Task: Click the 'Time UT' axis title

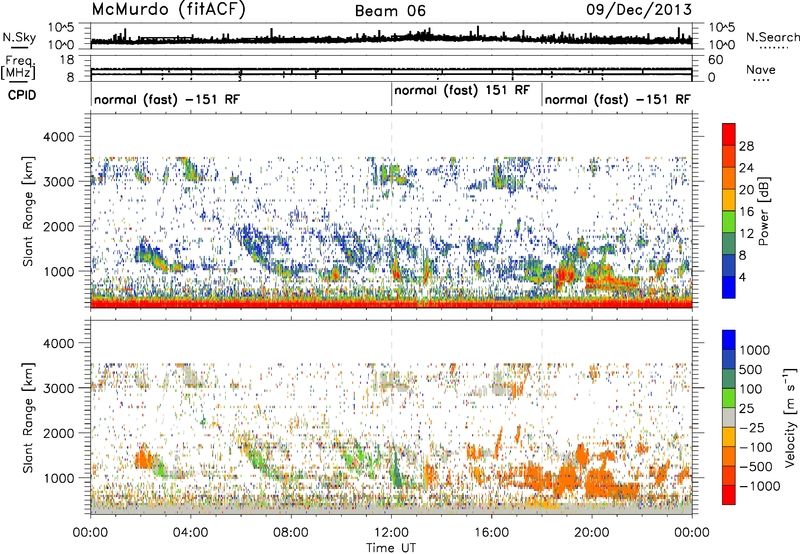Action: pos(391,548)
